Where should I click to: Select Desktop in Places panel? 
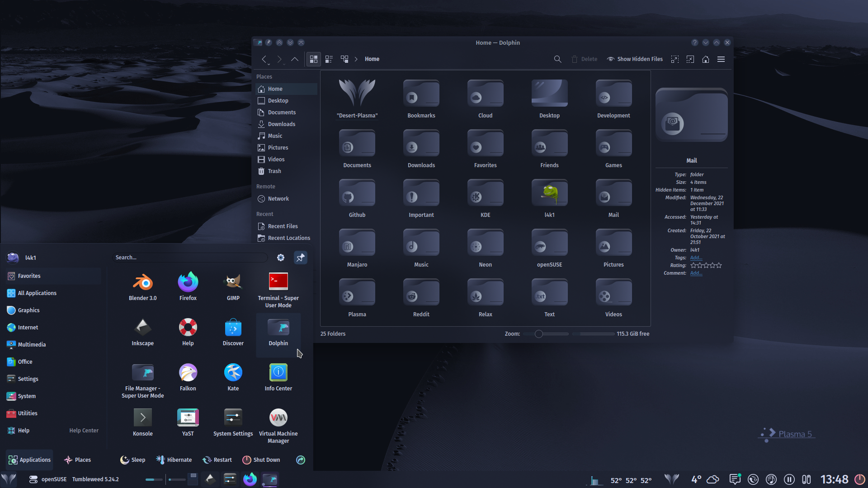286,101
